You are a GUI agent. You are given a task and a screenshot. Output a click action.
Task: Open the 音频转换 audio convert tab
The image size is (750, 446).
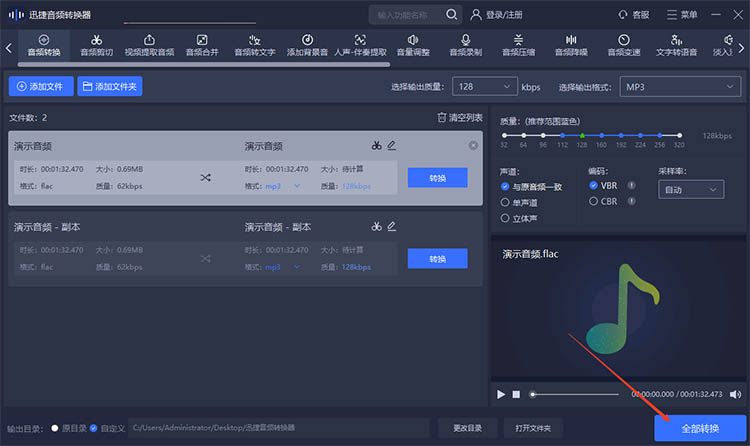pos(44,45)
